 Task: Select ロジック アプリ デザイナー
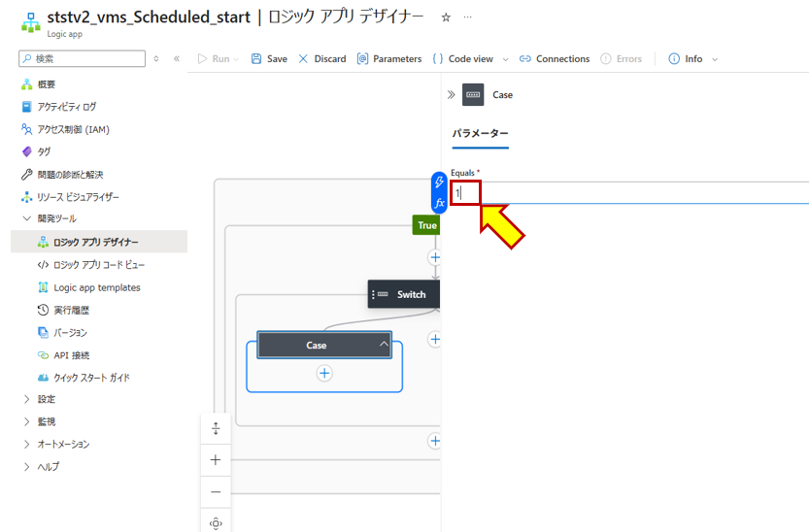point(98,242)
